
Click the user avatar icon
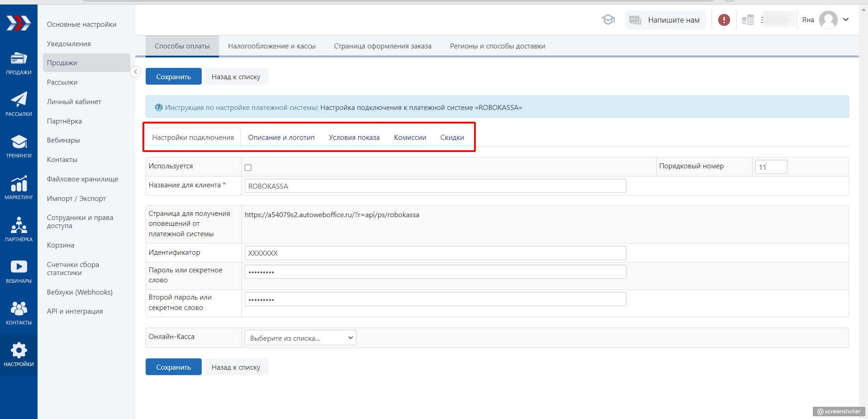pos(828,20)
